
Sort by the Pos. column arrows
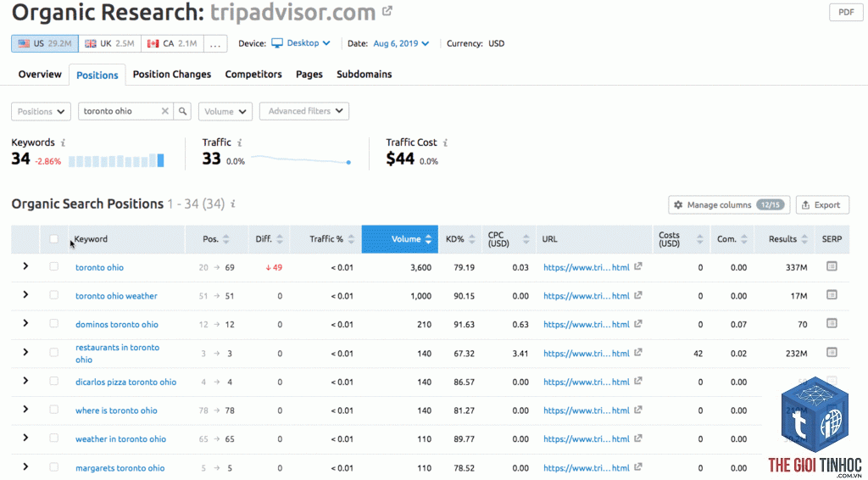[225, 239]
